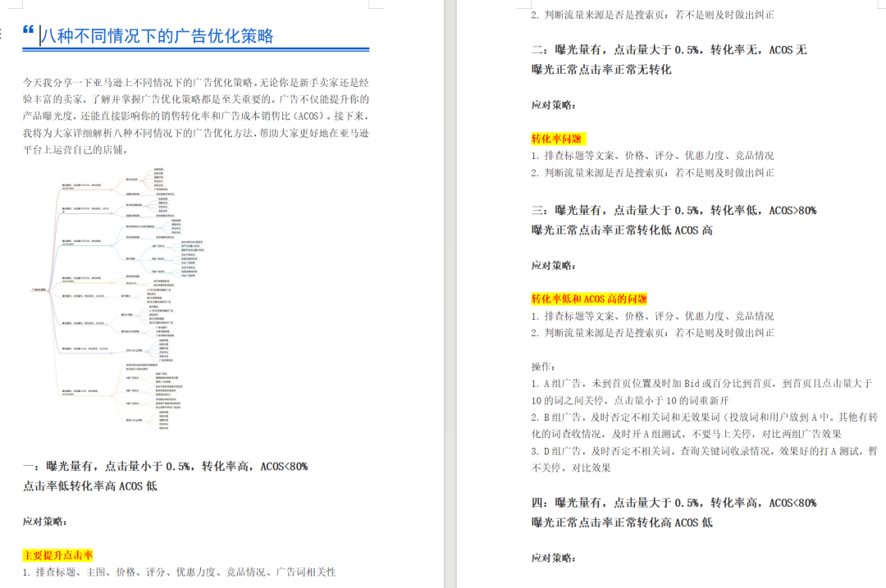Viewport: 886px width, 588px height.
Task: Click the line 曝光正常点击率正常转化高 ACOS 低
Action: pyautogui.click(x=622, y=522)
